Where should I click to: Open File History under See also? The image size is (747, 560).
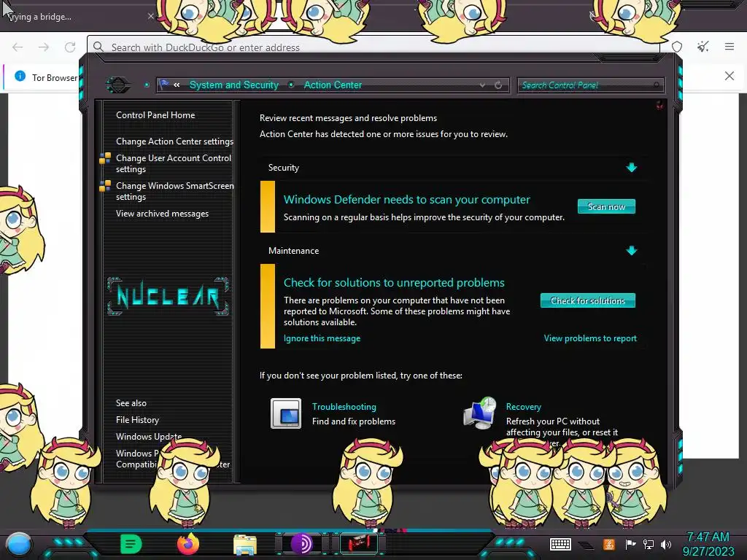point(137,419)
